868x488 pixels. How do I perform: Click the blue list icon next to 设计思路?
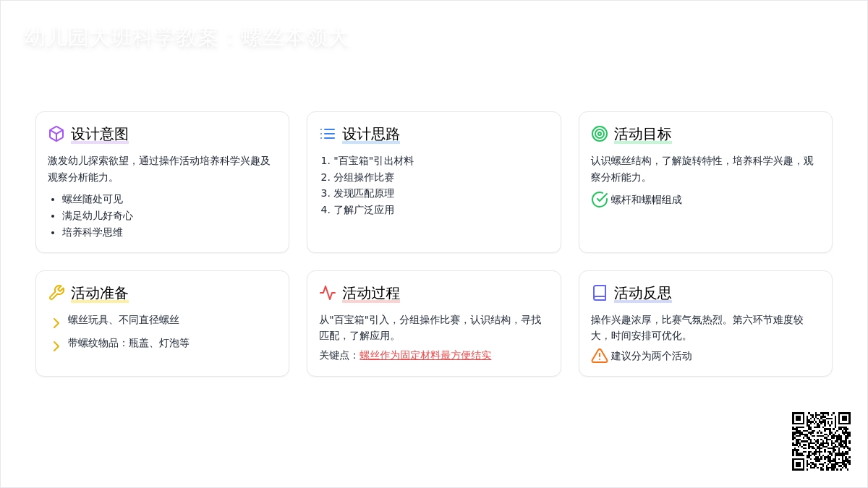328,134
